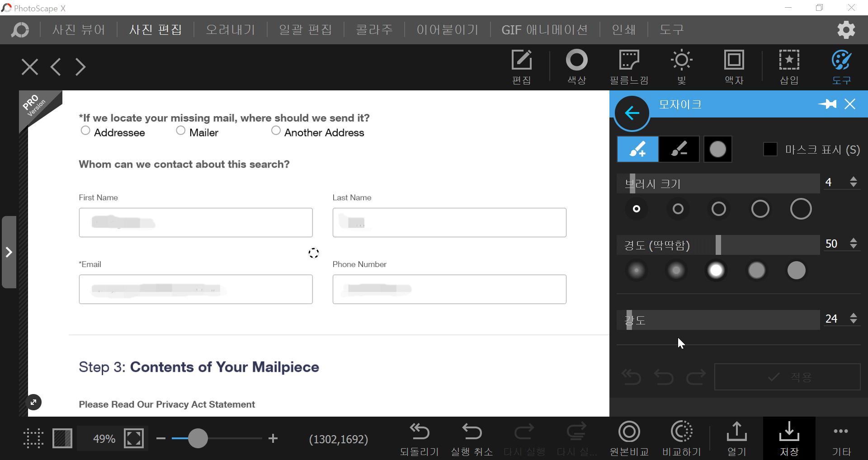Open 기타 more options
Screen dimensions: 868x460
click(x=841, y=438)
